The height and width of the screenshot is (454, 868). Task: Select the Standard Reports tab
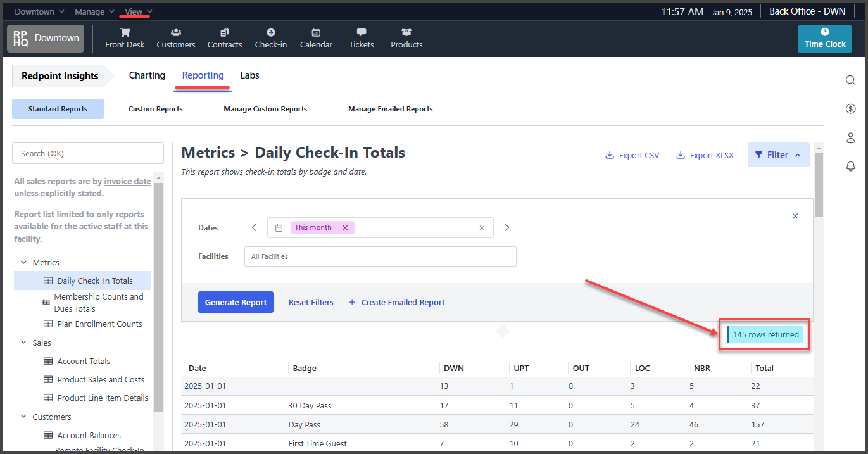coord(58,109)
